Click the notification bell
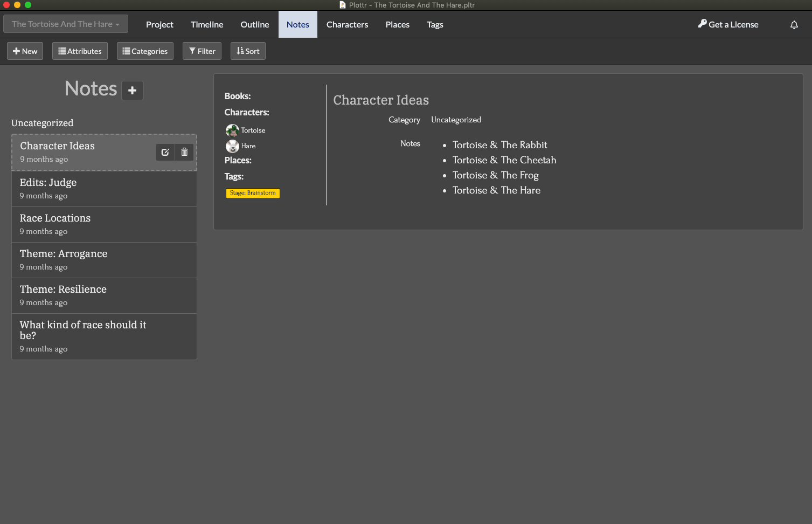Screen dimensions: 812x524 (794, 24)
